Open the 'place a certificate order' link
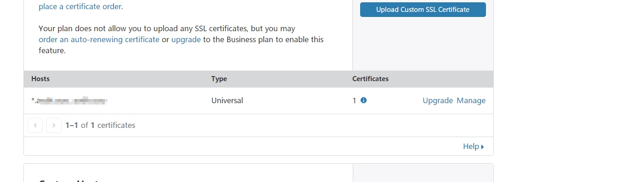The width and height of the screenshot is (644, 182). [80, 6]
